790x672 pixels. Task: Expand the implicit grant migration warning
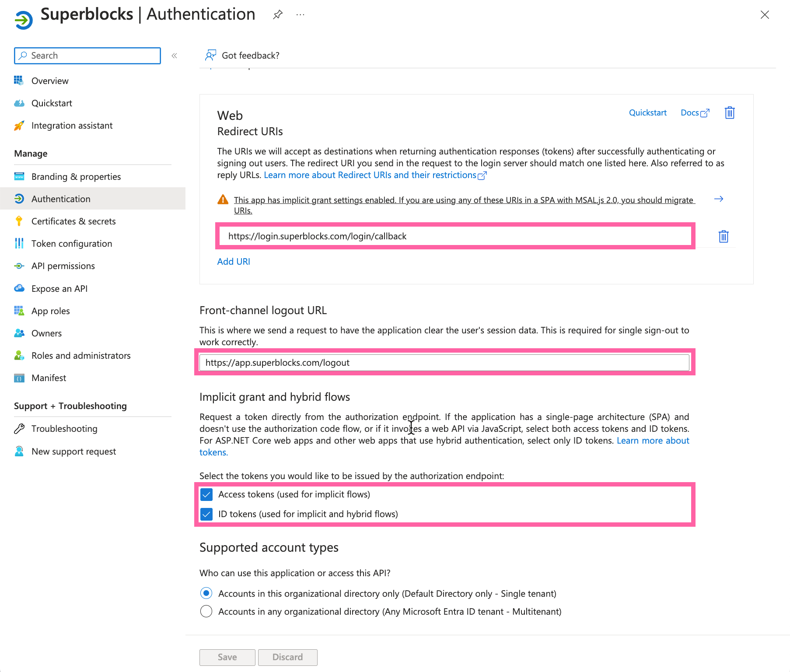tap(719, 199)
